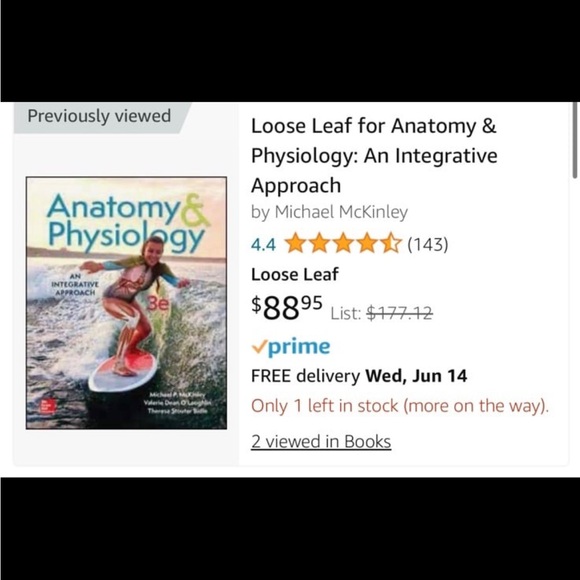Select the Loose Leaf format label

click(x=294, y=275)
